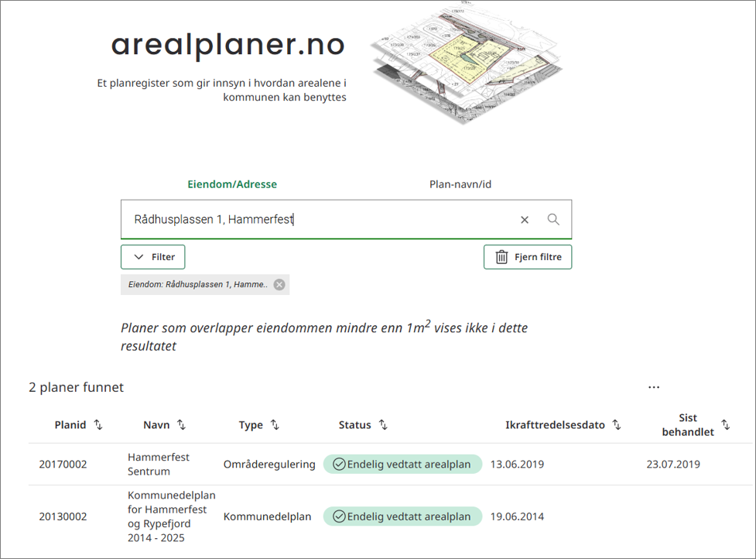Click date 19.06.2014 cell
Viewport: 756px width, 559px height.
518,516
